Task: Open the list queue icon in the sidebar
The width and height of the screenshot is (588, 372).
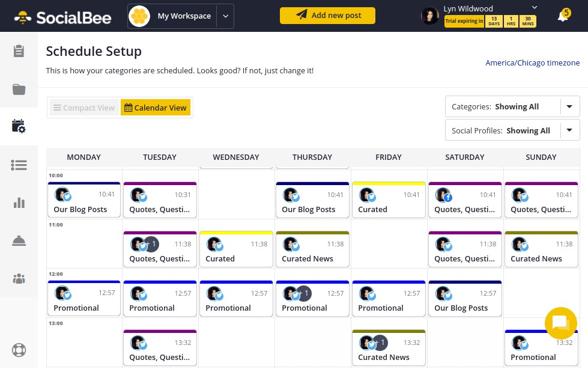Action: pos(19,165)
